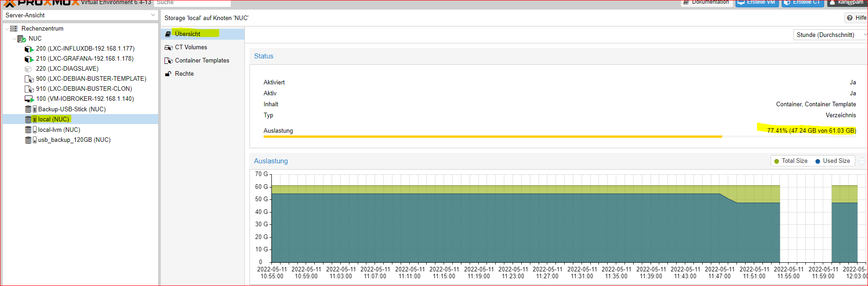Click the green Total Size legend dot
868x286 pixels.
(777, 161)
